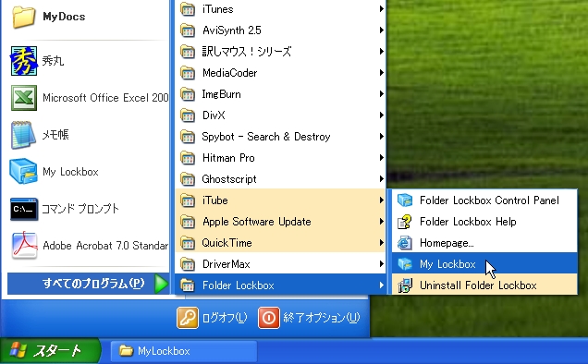Expand the iTube submenu arrow
The width and height of the screenshot is (588, 364).
pos(382,200)
